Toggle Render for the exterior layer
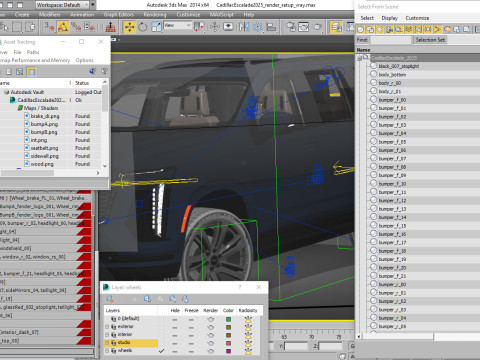The height and width of the screenshot is (360, 480). tap(211, 327)
